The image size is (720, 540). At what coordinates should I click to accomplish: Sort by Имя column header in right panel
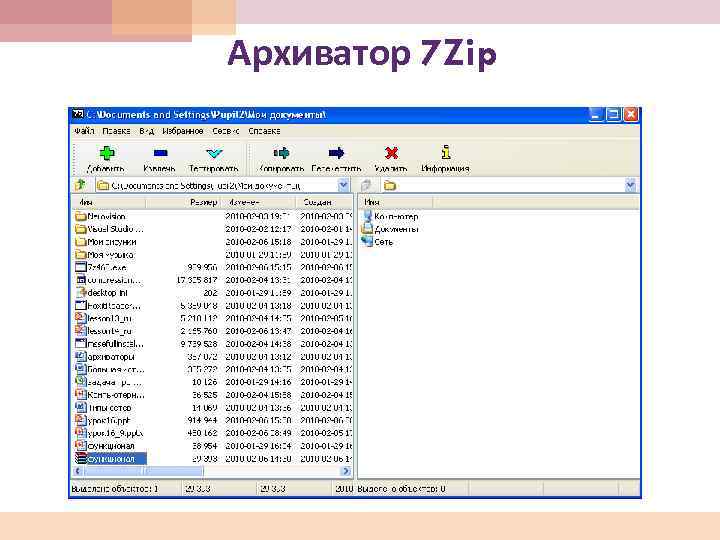coord(396,202)
